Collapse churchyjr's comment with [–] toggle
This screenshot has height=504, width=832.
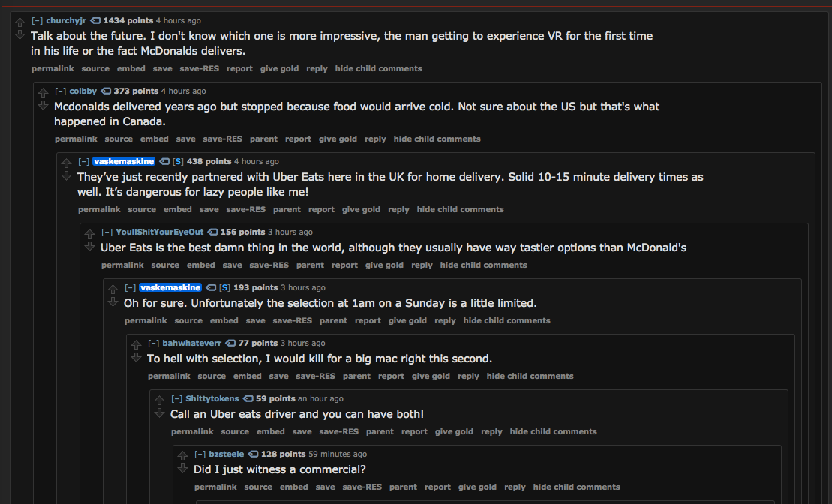click(x=38, y=20)
